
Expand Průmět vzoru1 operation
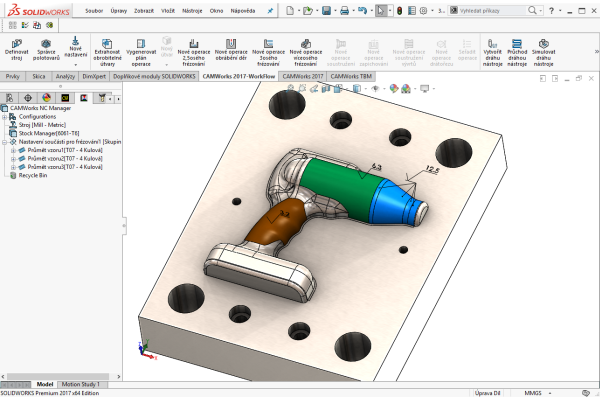tap(13, 150)
